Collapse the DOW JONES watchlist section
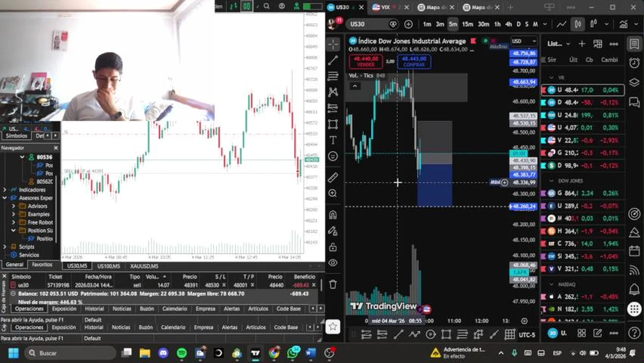The image size is (644, 363). tap(551, 180)
